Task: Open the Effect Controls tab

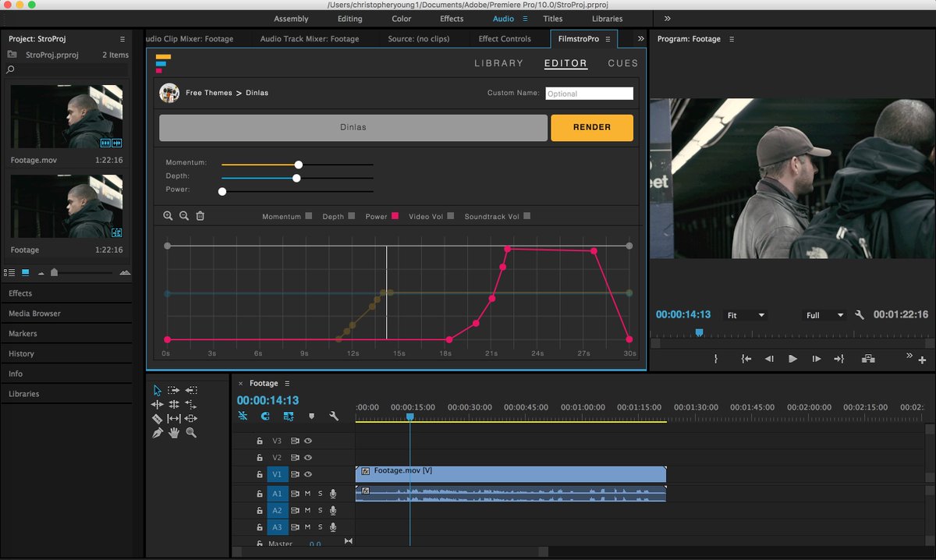Action: click(505, 39)
